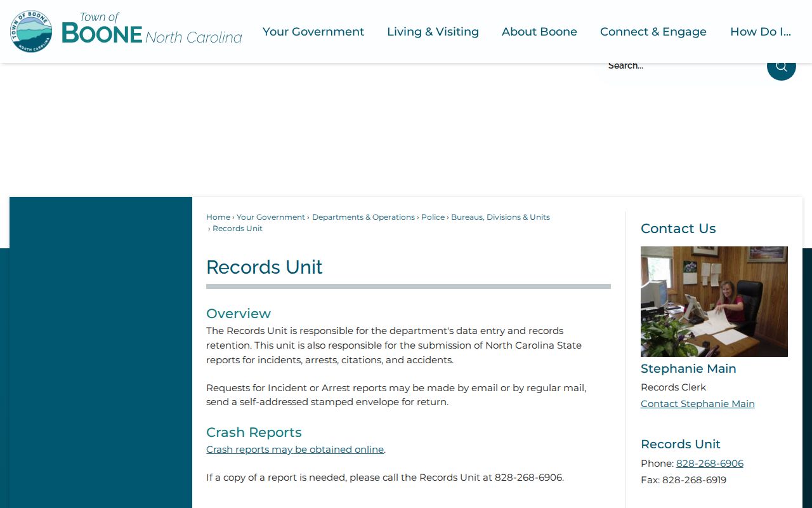Click the Records Unit page heading
Image resolution: width=812 pixels, height=508 pixels.
[x=265, y=267]
